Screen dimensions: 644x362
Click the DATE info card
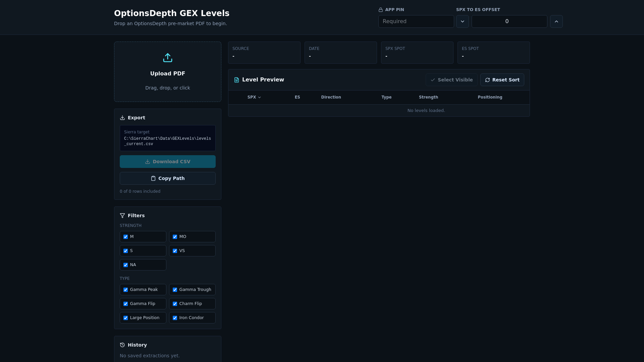[x=341, y=53]
